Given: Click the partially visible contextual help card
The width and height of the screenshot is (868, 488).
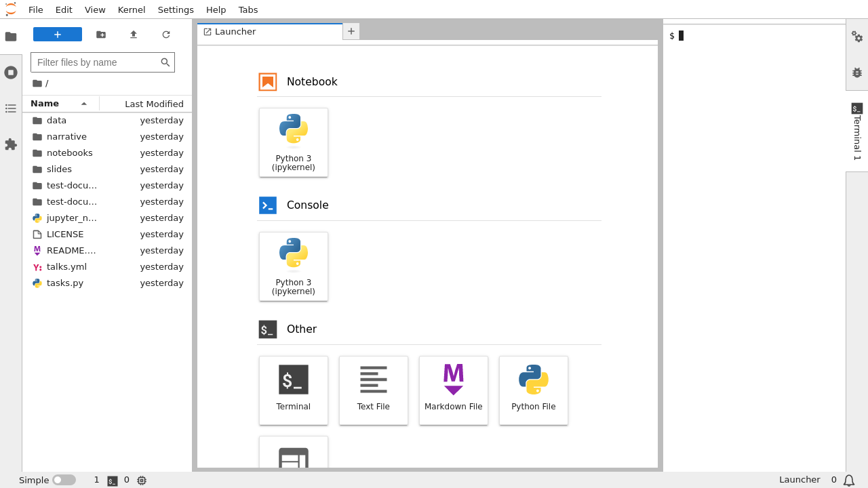Looking at the screenshot, I should (x=294, y=453).
